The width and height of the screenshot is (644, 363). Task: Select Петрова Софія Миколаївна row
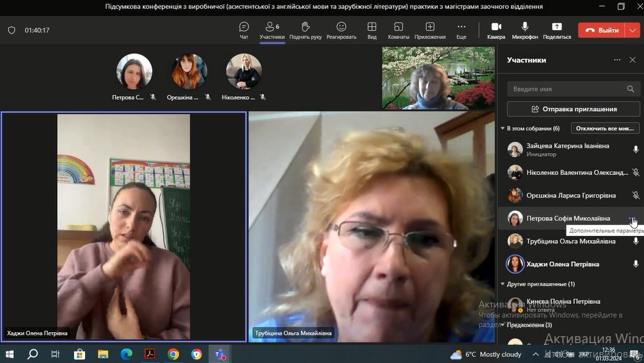point(571,218)
